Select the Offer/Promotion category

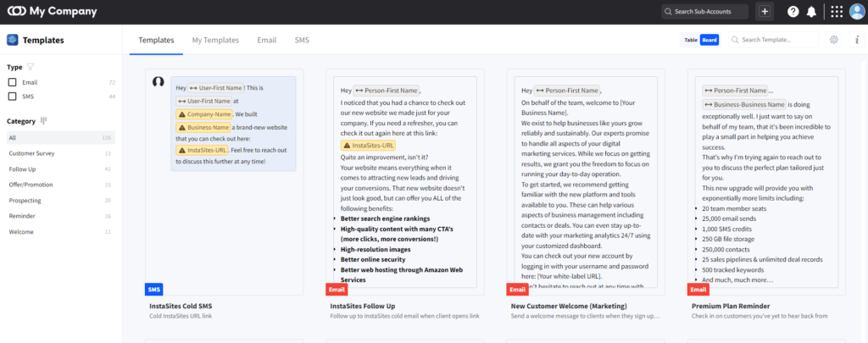(61, 185)
